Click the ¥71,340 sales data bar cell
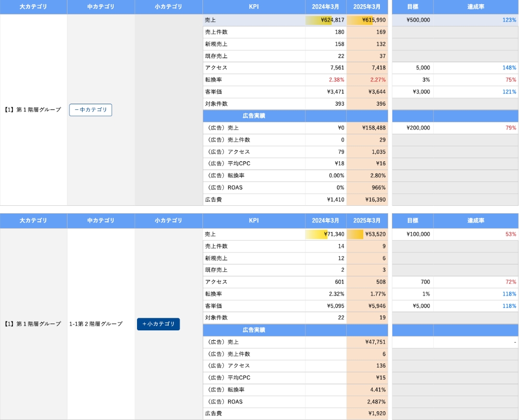Viewport: 519px width, 420px height. coord(326,234)
